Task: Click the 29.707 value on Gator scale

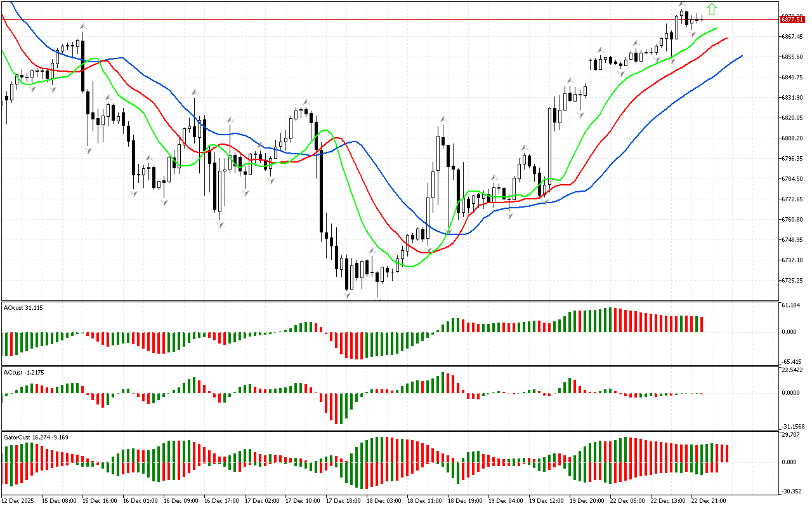Action: coord(792,435)
